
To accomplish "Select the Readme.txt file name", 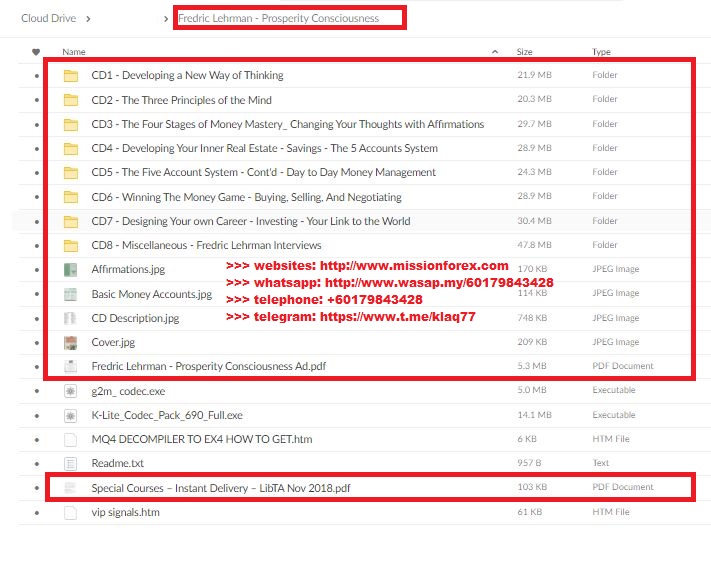I will [x=117, y=463].
